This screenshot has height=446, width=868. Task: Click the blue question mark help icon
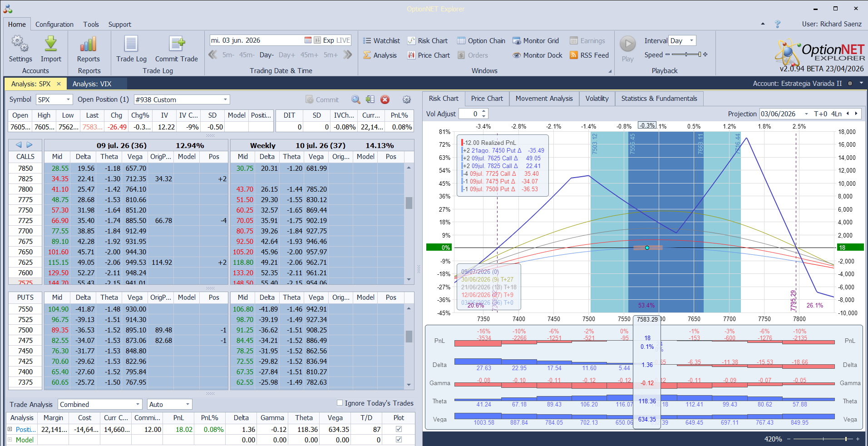(x=778, y=24)
